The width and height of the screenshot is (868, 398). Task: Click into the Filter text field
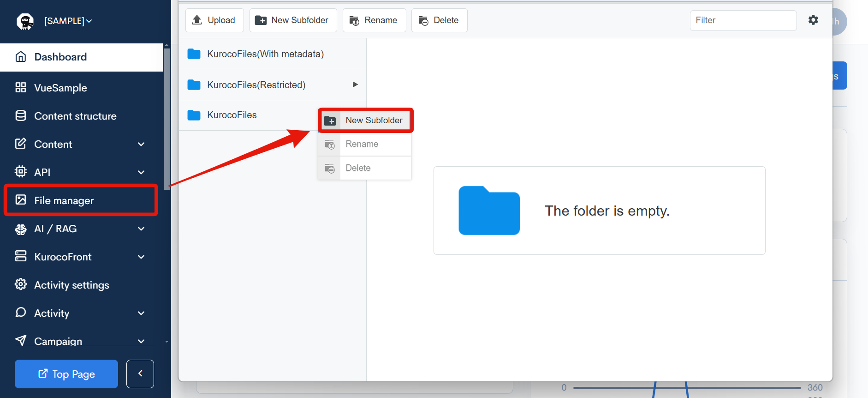tap(743, 20)
